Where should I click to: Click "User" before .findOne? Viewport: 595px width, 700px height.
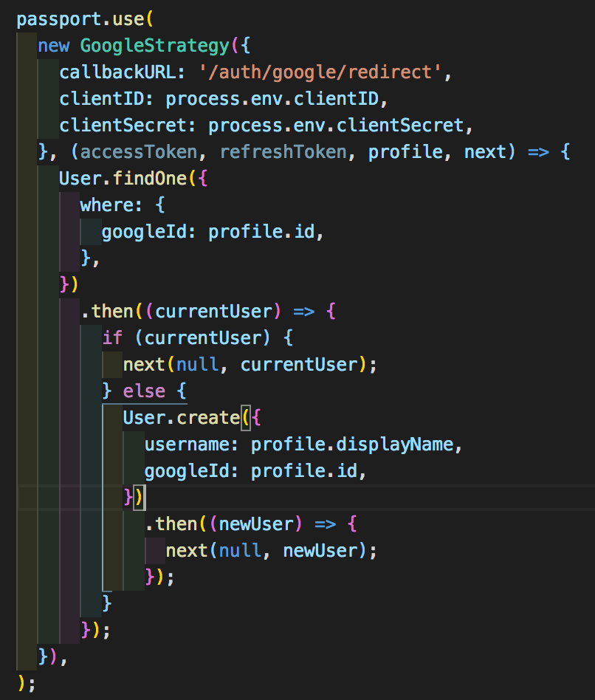click(x=80, y=179)
